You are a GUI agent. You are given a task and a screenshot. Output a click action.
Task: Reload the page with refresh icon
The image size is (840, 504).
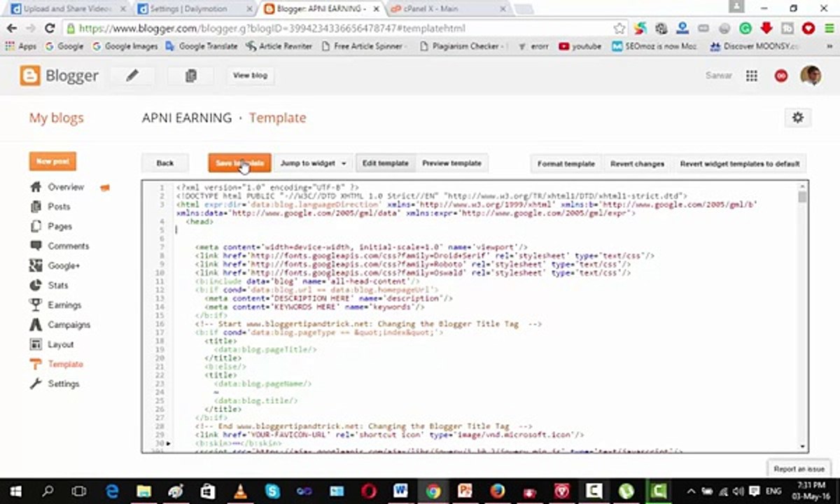(49, 29)
